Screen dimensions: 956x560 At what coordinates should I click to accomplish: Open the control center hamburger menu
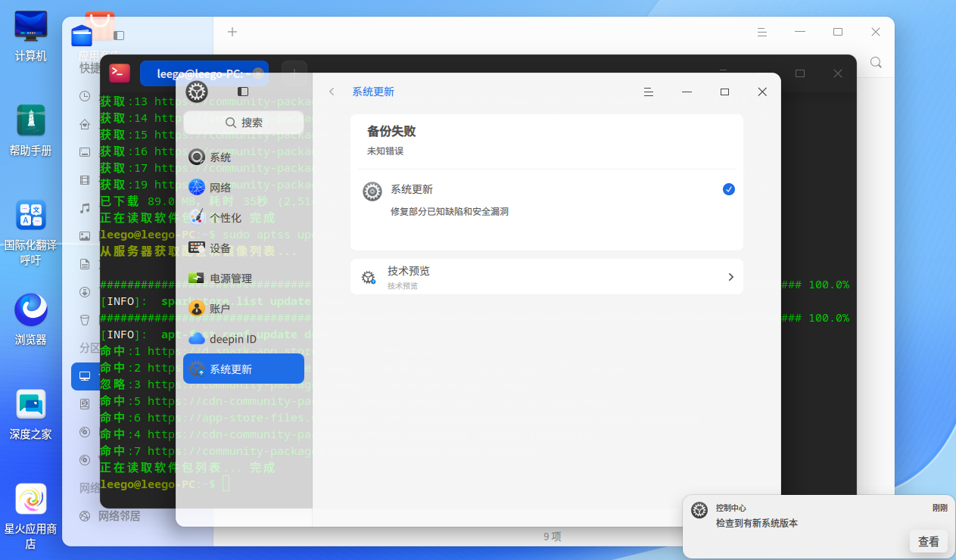649,92
